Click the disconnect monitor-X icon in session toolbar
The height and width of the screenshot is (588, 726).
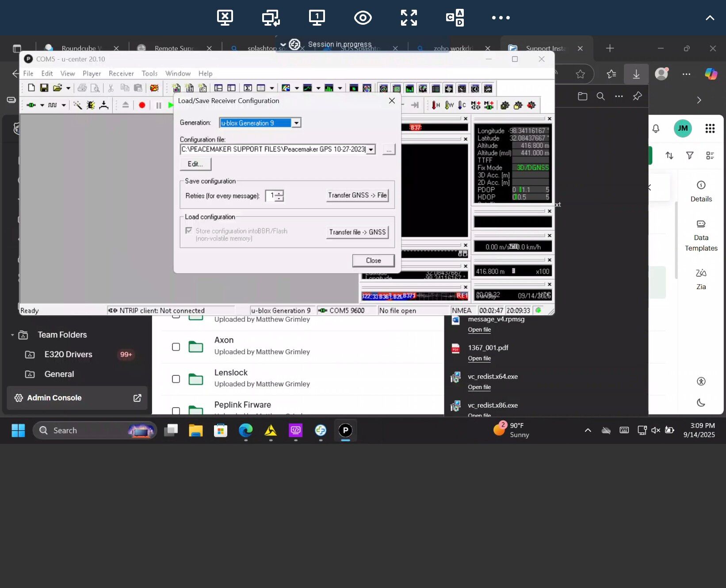point(225,18)
